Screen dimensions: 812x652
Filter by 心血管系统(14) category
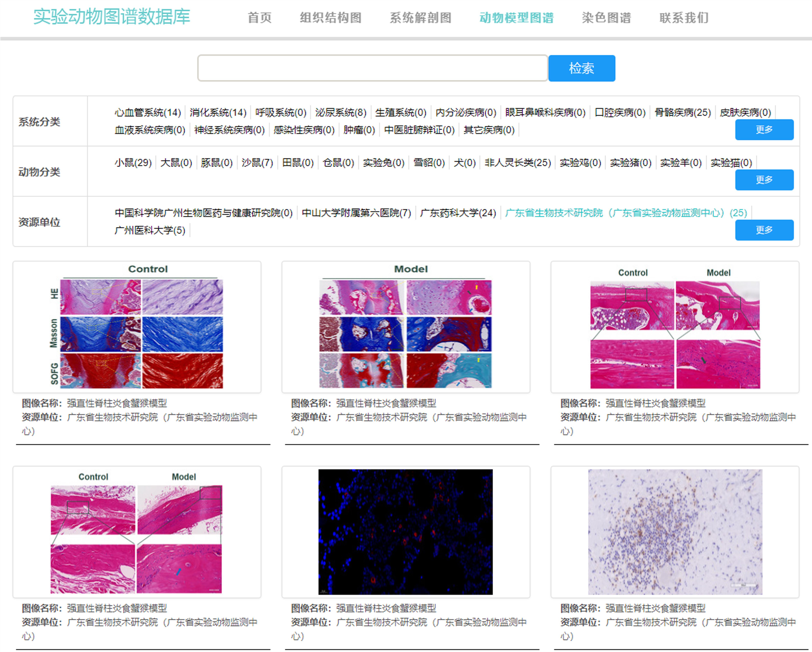coord(148,112)
